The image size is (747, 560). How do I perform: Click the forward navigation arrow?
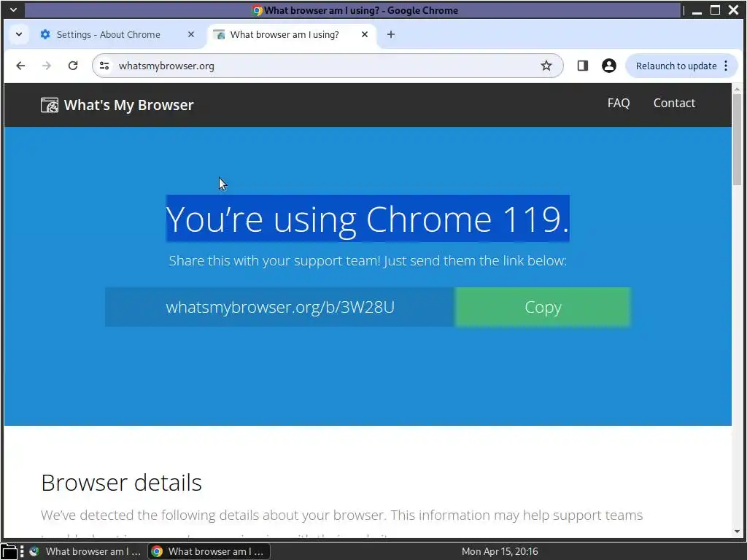tap(47, 66)
